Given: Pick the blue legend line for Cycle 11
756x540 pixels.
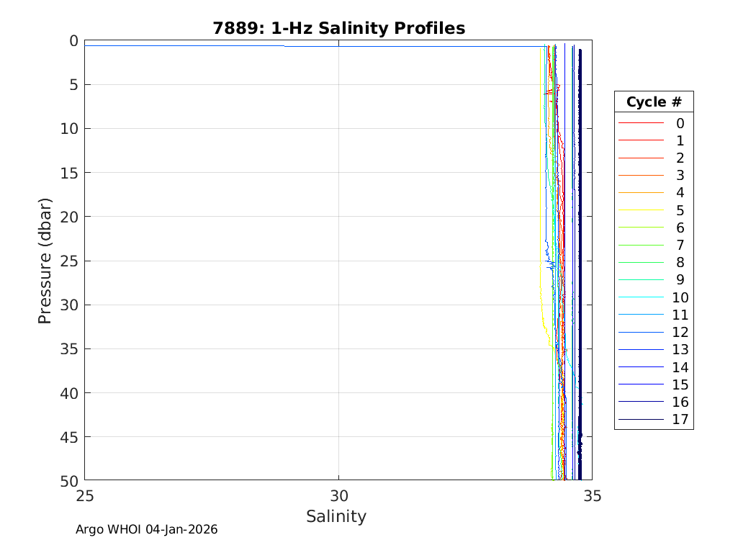Looking at the screenshot, I should pyautogui.click(x=640, y=315).
